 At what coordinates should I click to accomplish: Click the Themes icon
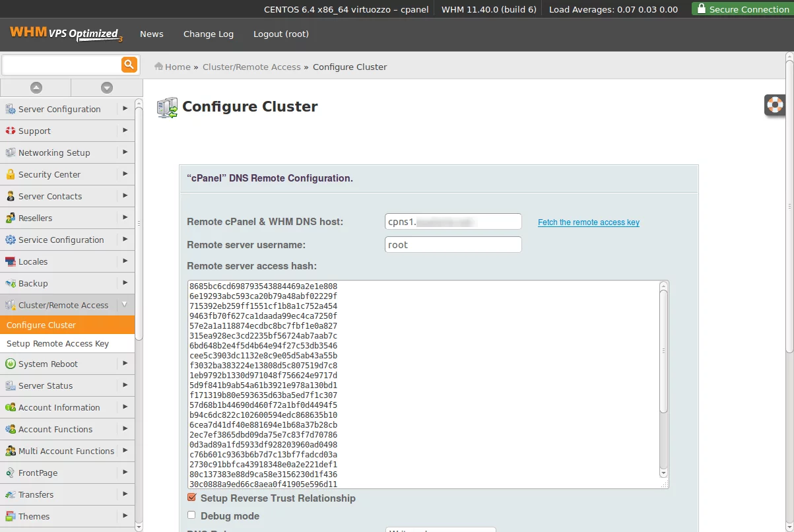(10, 516)
